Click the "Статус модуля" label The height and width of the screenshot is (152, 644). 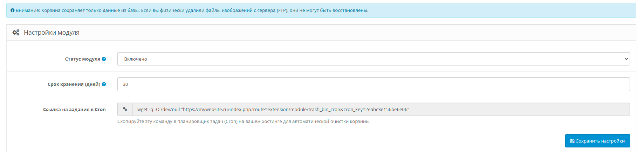click(82, 59)
